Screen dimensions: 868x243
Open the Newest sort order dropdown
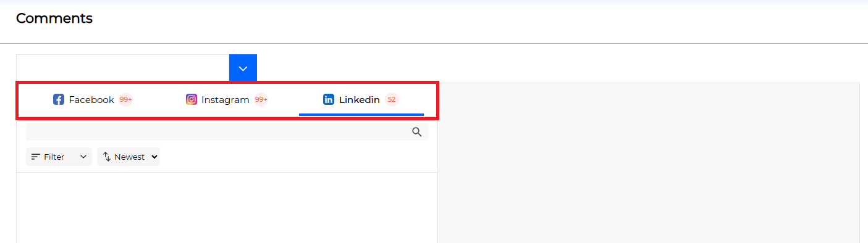(129, 157)
